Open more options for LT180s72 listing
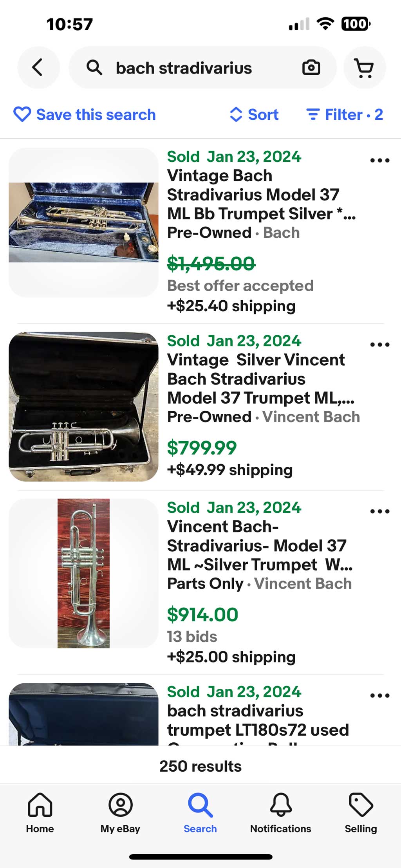The height and width of the screenshot is (868, 401). 379,696
